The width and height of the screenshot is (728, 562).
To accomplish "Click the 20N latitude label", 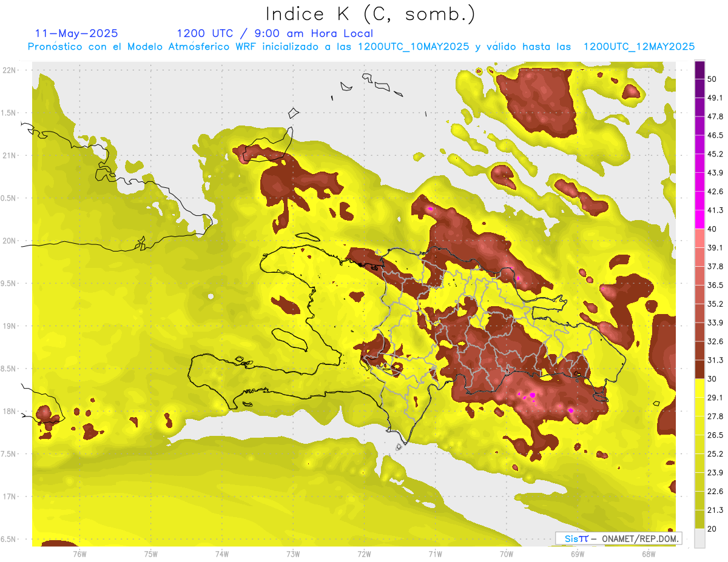I will point(9,241).
